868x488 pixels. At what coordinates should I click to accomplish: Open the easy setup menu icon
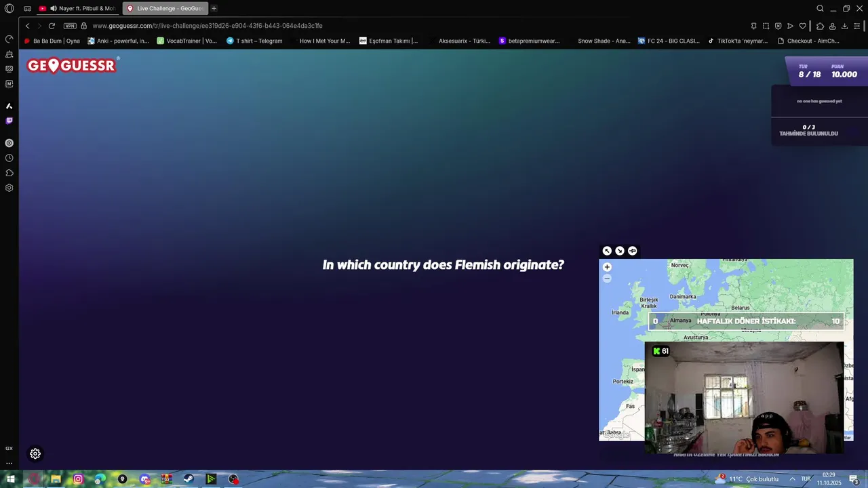[856, 26]
